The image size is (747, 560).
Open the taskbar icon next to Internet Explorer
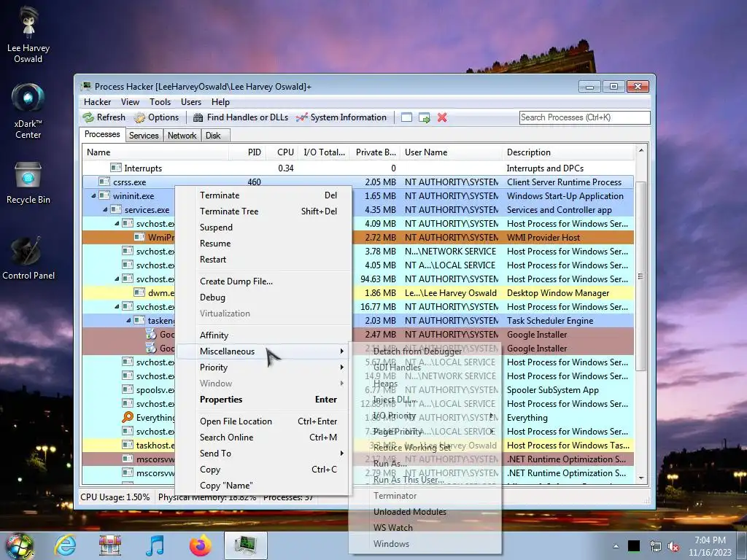click(x=110, y=545)
